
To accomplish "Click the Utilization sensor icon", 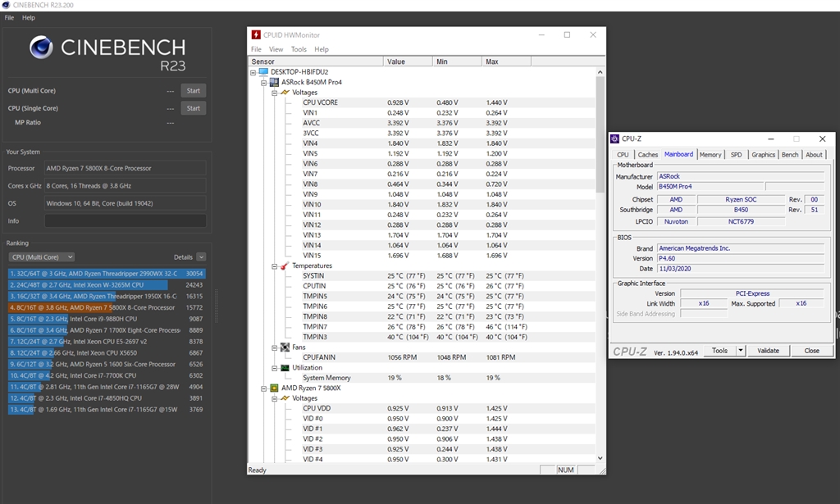I will (284, 367).
